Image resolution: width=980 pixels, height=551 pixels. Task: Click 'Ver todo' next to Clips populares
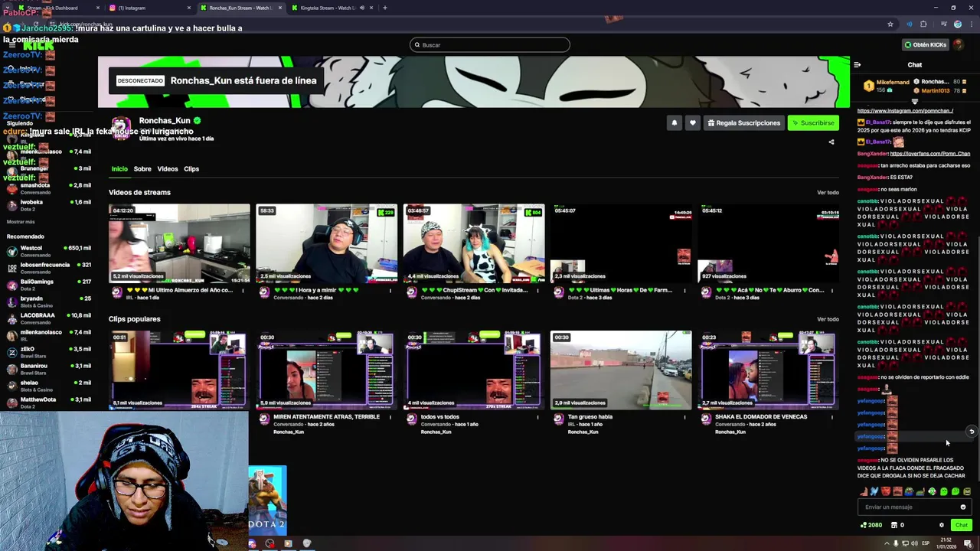[x=828, y=319]
